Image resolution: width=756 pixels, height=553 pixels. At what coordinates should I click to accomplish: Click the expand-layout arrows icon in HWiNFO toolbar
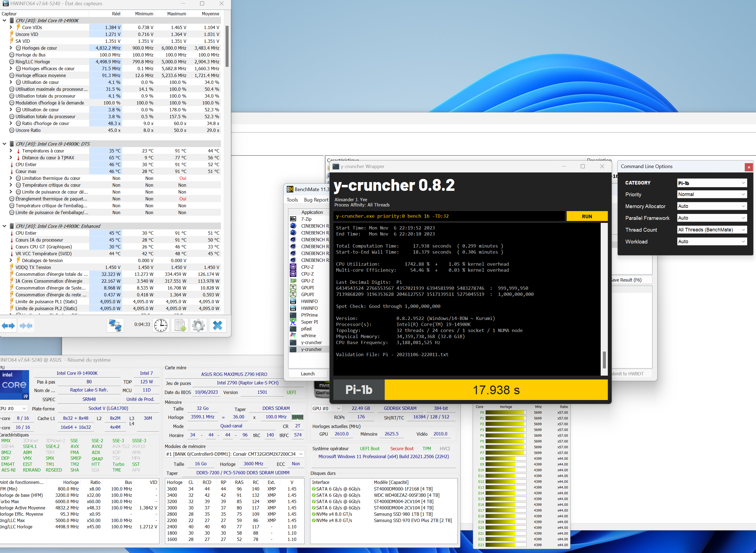(9, 325)
